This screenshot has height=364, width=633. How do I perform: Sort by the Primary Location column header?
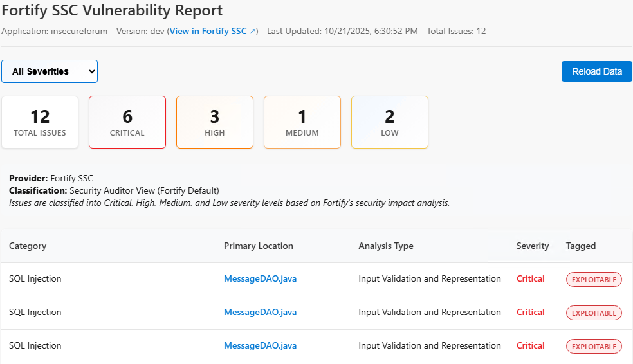259,246
